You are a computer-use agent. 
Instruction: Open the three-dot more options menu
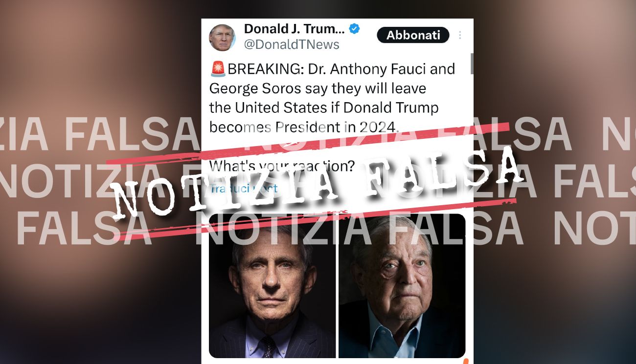pyautogui.click(x=460, y=35)
